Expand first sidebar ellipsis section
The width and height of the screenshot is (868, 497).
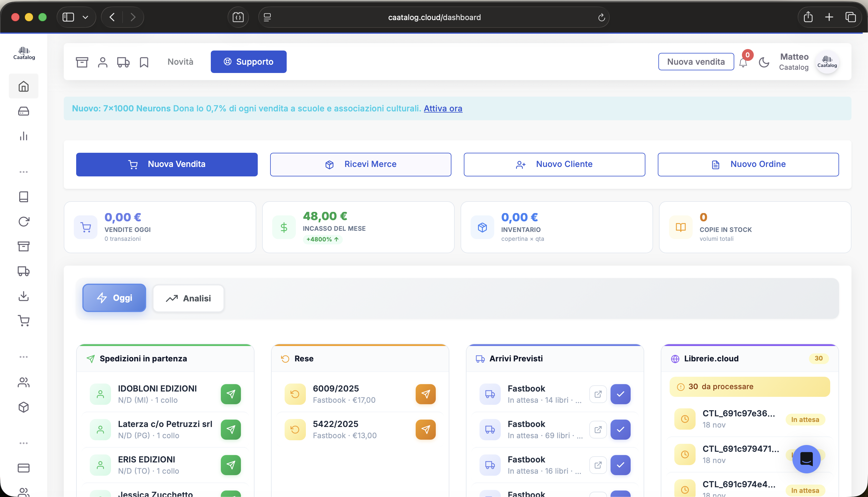(x=24, y=172)
